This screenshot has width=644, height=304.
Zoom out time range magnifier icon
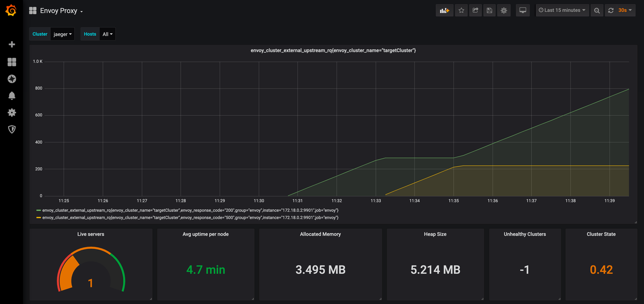pos(597,10)
